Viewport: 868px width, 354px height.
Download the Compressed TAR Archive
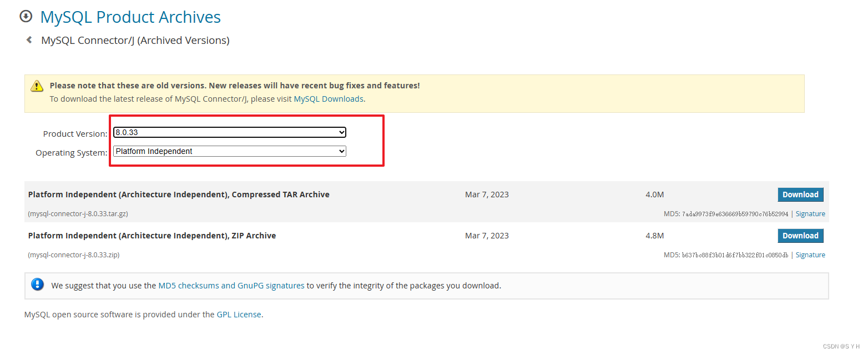(800, 195)
